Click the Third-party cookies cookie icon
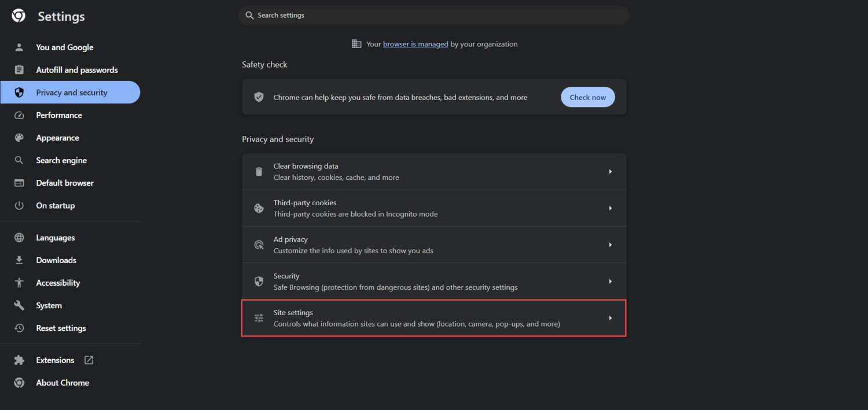The width and height of the screenshot is (868, 410). pos(259,208)
